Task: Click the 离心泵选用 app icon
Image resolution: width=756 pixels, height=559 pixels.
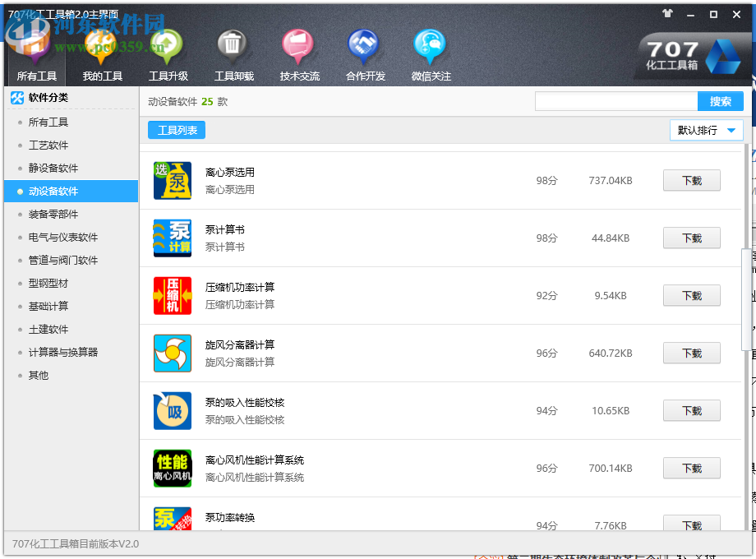Action: 172,180
